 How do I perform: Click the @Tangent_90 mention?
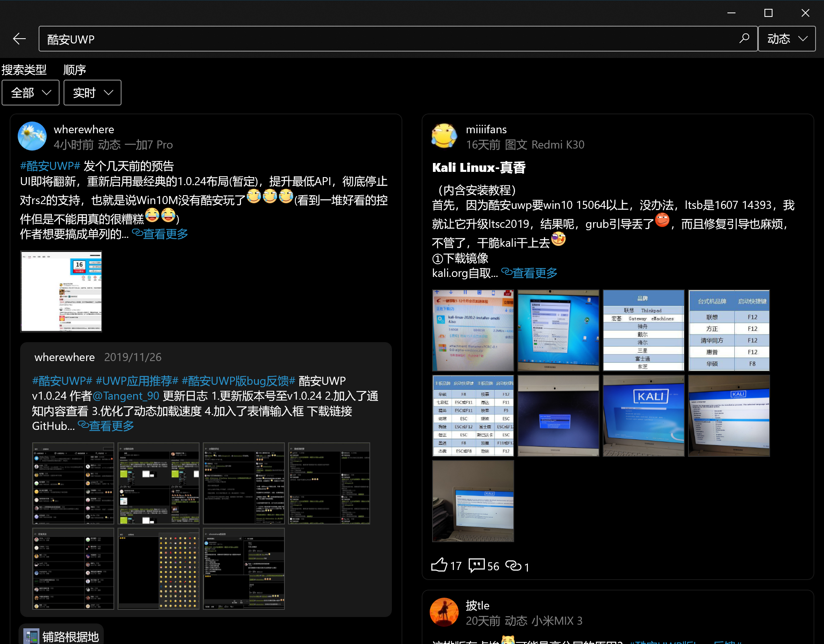(x=126, y=396)
